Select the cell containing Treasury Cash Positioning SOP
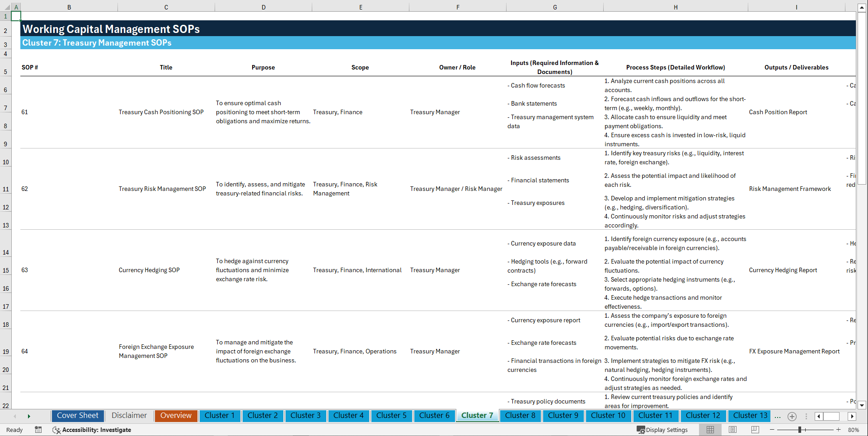 tap(161, 112)
